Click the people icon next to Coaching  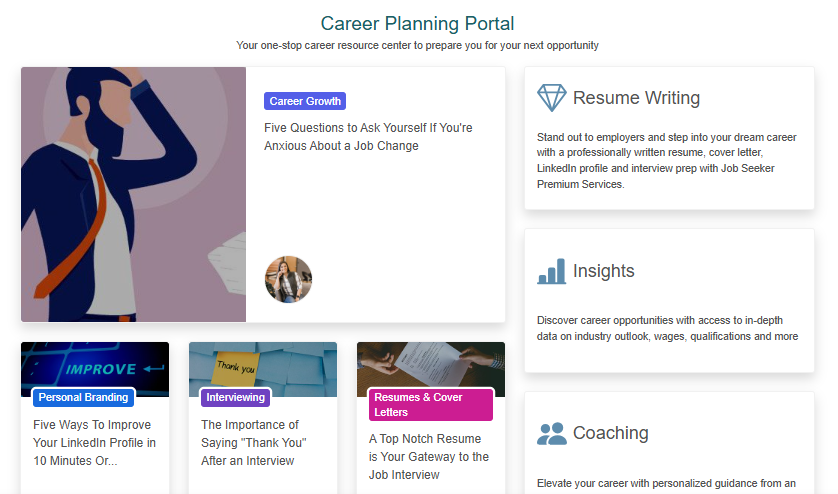tap(551, 434)
